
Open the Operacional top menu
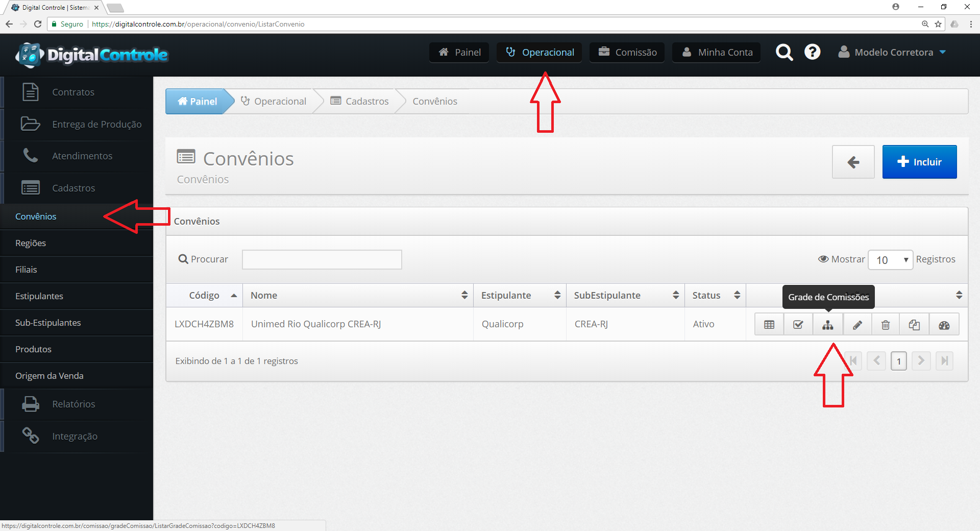click(x=540, y=52)
